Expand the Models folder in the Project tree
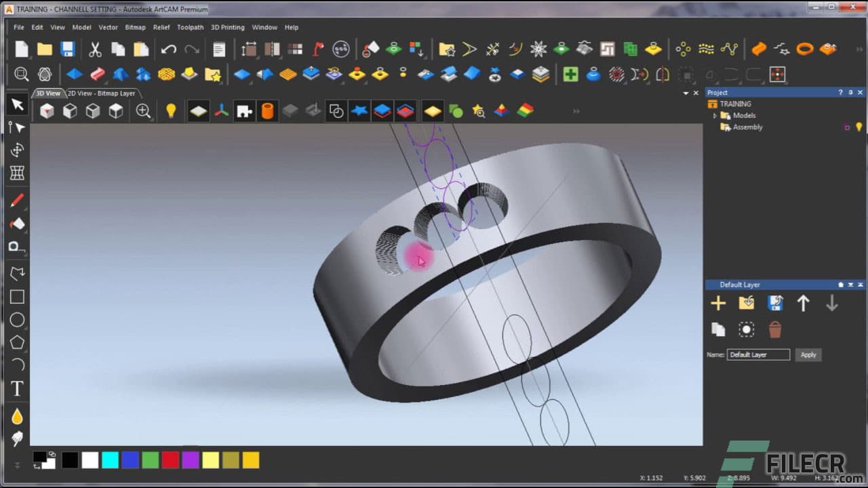868x488 pixels. click(714, 115)
